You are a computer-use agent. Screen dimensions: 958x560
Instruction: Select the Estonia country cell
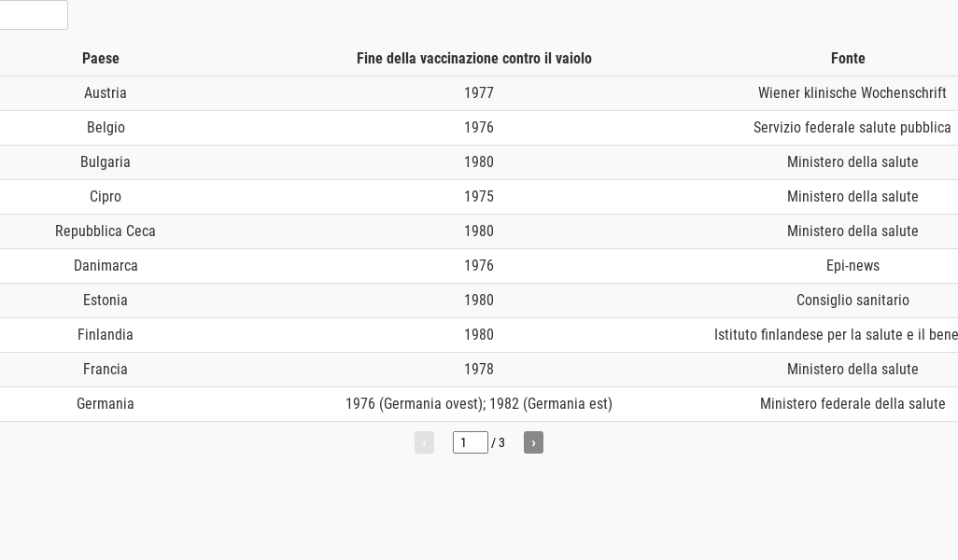coord(106,301)
